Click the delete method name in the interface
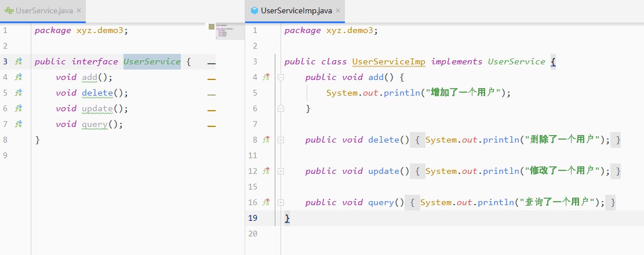The image size is (644, 255). 97,93
